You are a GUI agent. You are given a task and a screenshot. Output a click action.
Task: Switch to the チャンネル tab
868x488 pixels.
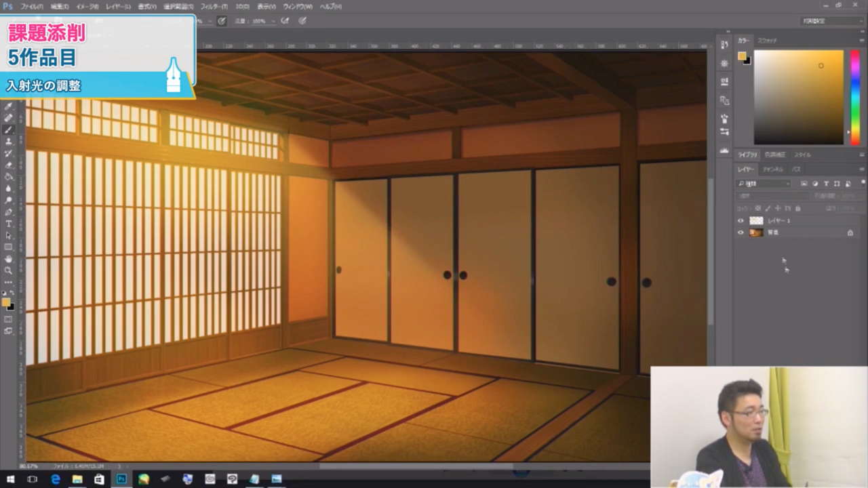click(x=773, y=169)
